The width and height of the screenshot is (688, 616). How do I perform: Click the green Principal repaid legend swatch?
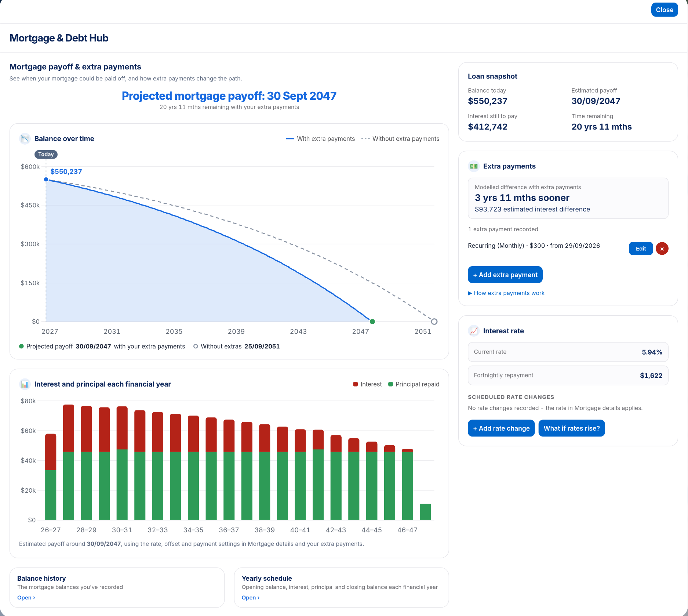390,384
